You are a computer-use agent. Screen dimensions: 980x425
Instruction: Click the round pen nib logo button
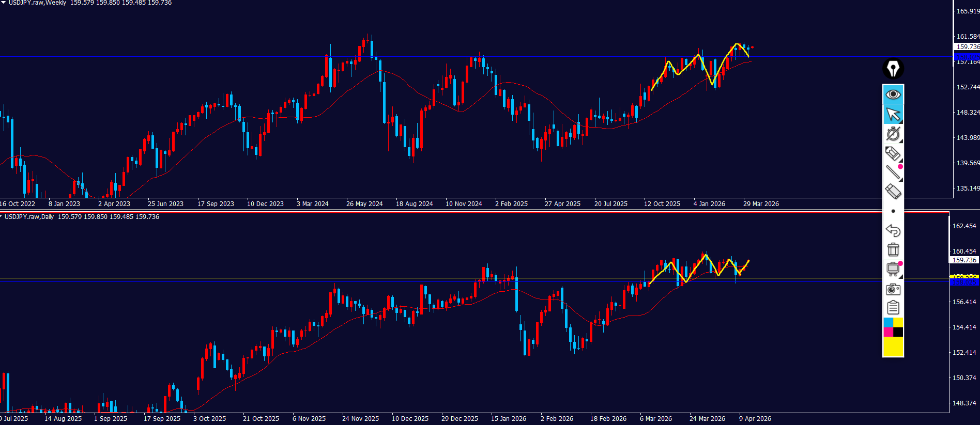(x=893, y=69)
